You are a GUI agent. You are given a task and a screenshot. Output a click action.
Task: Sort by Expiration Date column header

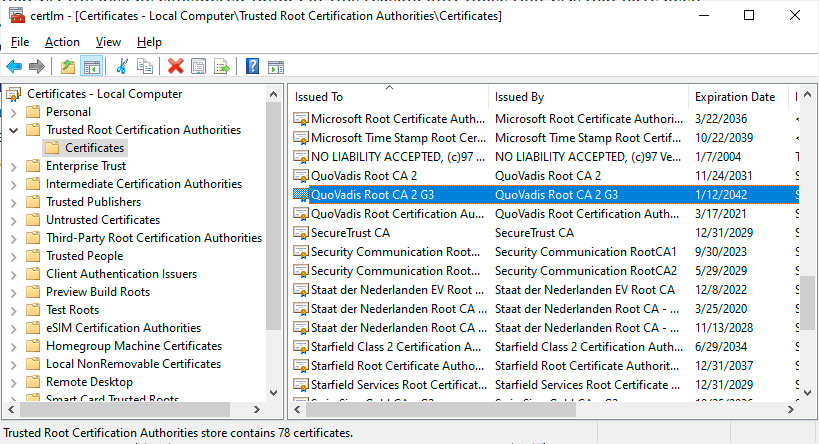(739, 97)
